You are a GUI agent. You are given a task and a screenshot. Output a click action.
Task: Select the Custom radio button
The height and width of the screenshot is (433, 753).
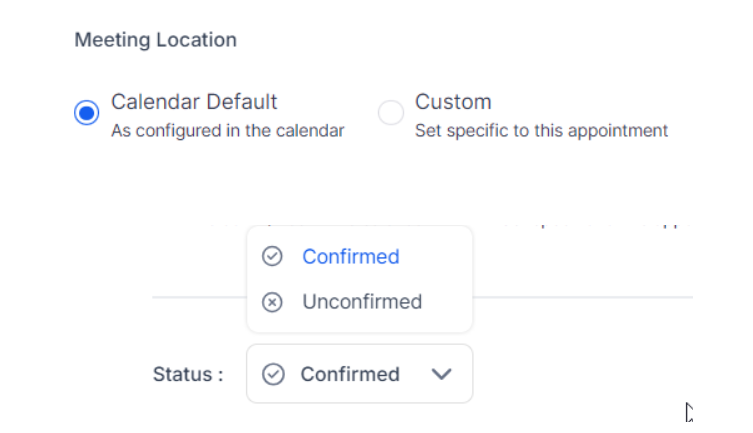coord(390,113)
